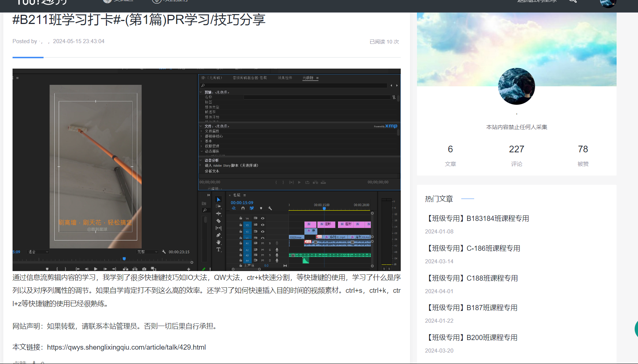Image resolution: width=638 pixels, height=364 pixels.
Task: Open 【班级专用】B183184班课程专用 article
Action: point(477,218)
